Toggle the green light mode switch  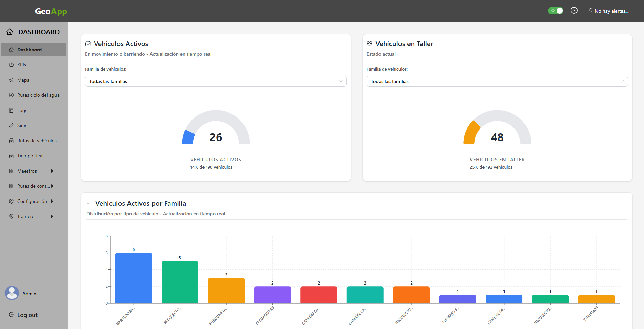coord(555,11)
